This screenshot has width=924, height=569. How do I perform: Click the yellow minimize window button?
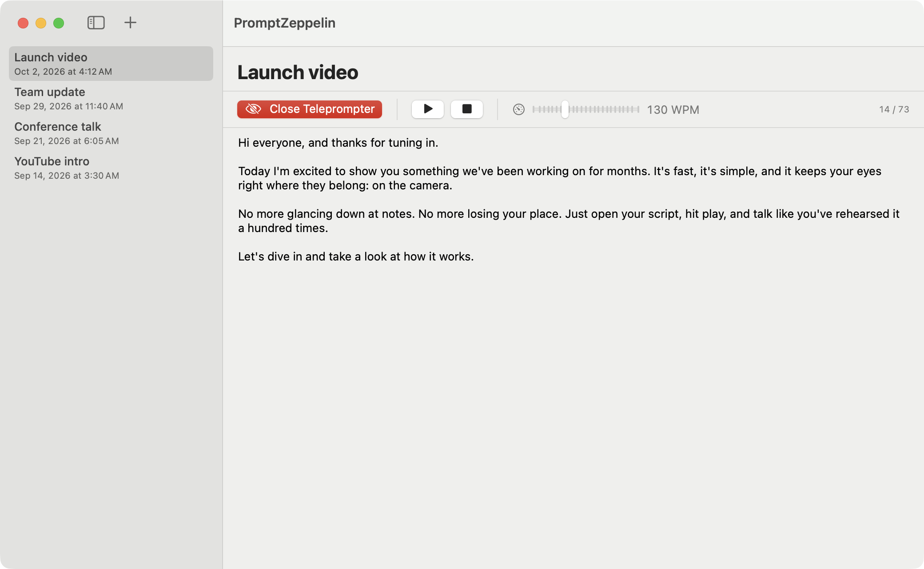tap(41, 23)
